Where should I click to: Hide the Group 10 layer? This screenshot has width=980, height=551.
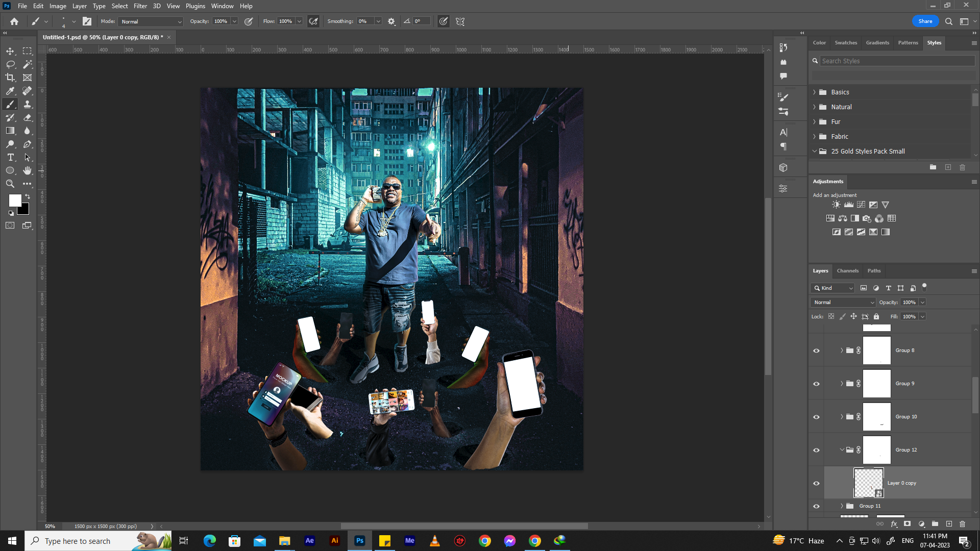[816, 417]
